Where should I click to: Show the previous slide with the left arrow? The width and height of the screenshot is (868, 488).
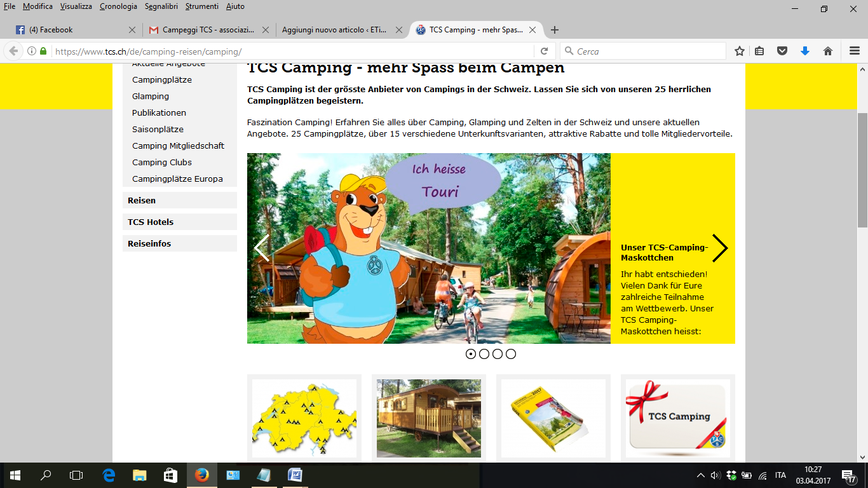tap(262, 248)
